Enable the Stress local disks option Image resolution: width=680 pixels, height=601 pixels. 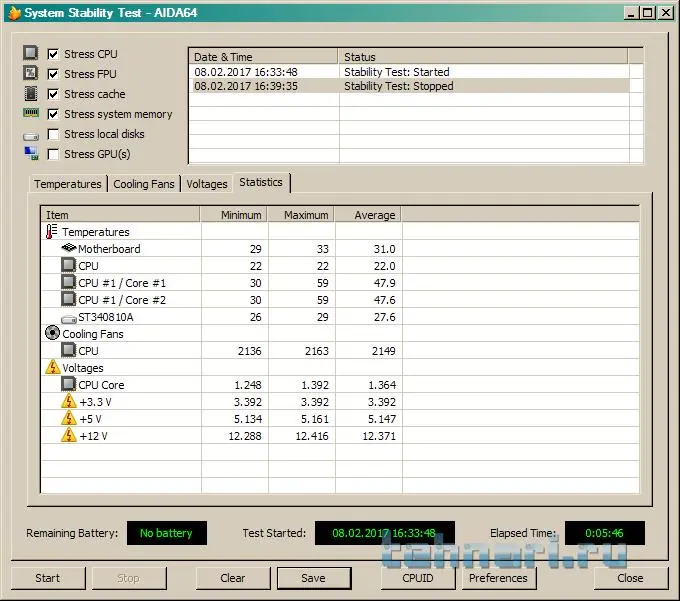(x=53, y=134)
